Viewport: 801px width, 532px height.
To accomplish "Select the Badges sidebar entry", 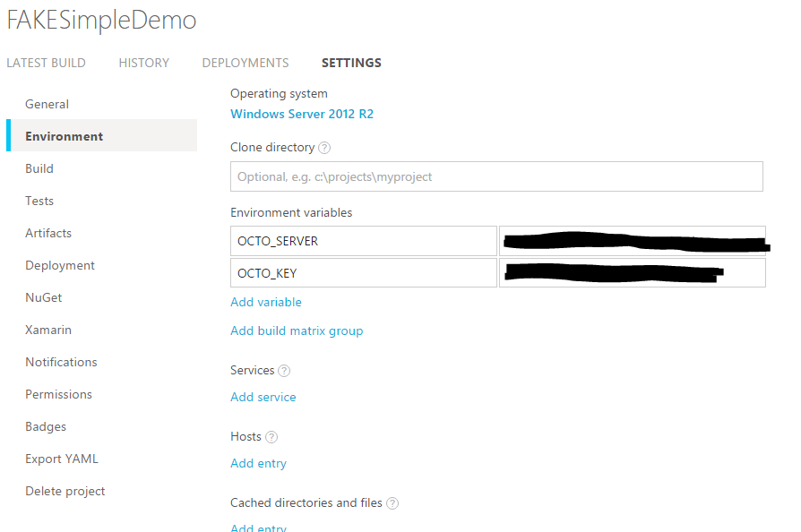I will pyautogui.click(x=45, y=426).
